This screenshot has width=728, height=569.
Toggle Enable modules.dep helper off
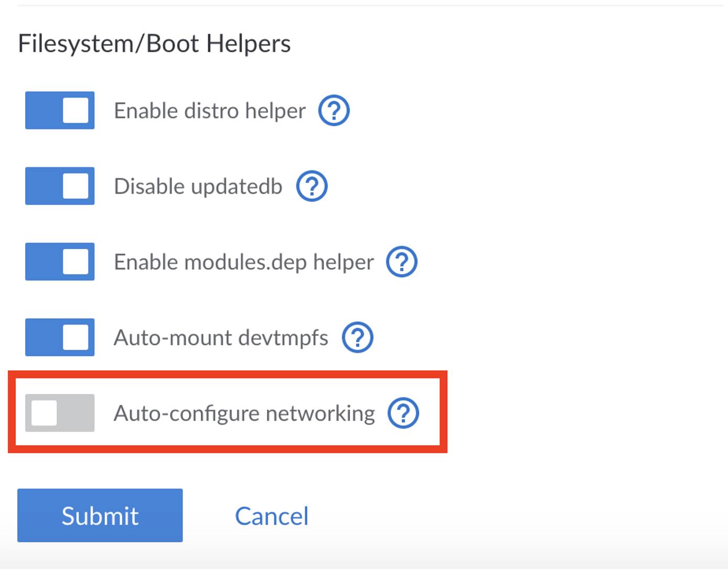click(59, 262)
